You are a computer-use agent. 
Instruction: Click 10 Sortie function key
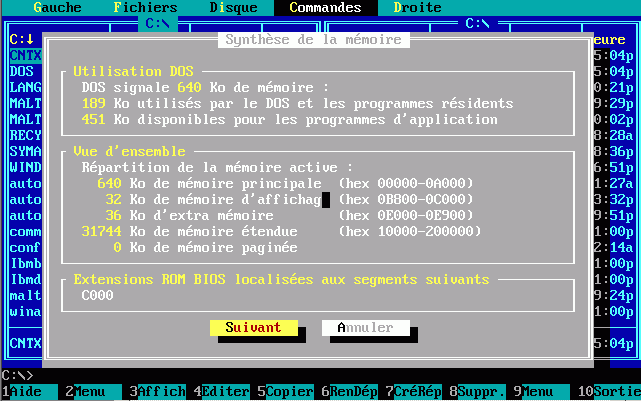[x=609, y=392]
